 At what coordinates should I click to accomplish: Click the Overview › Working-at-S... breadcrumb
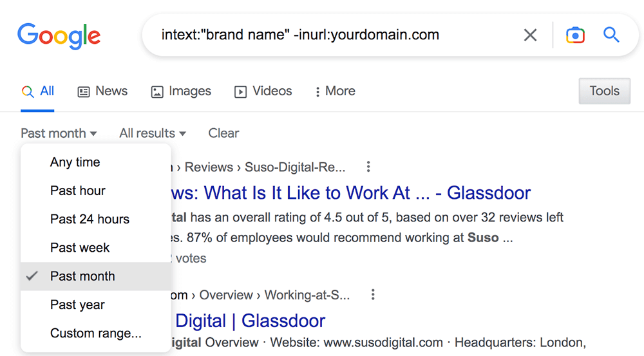[274, 295]
